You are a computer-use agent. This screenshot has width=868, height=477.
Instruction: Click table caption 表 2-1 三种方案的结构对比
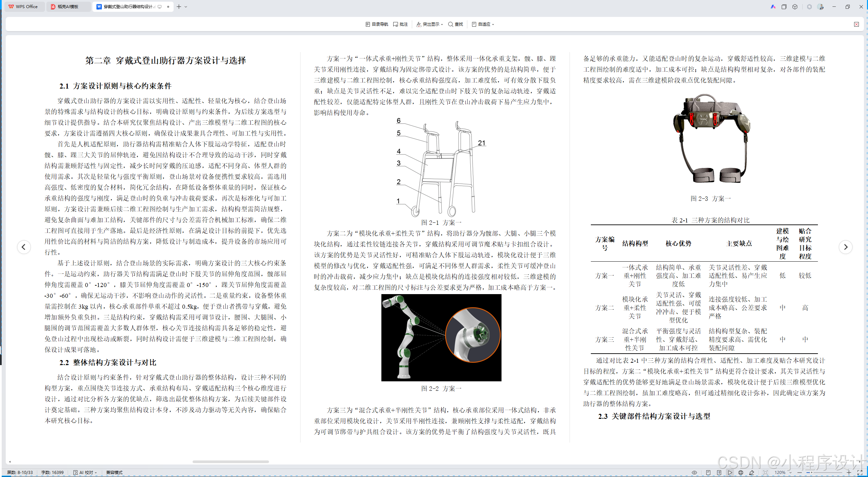pyautogui.click(x=710, y=220)
